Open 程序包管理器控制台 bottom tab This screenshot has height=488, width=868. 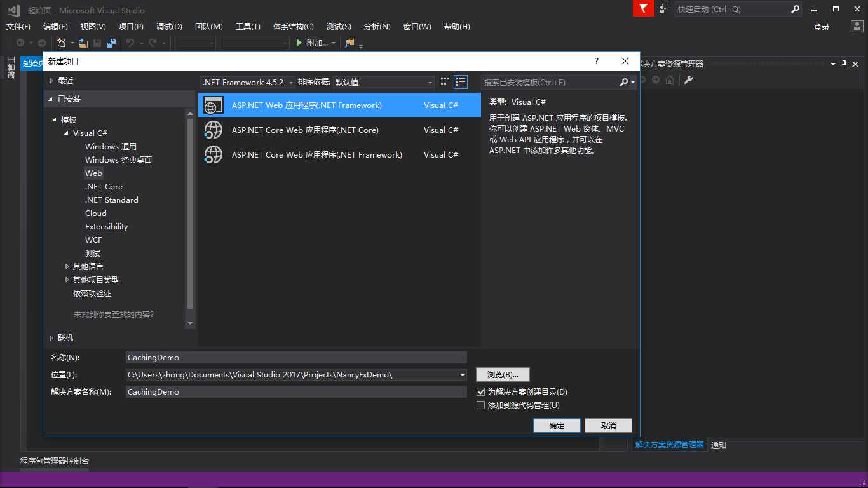click(55, 461)
